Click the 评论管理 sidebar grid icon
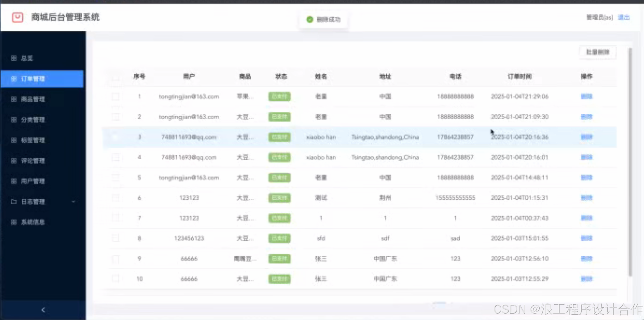The width and height of the screenshot is (644, 320). click(13, 161)
